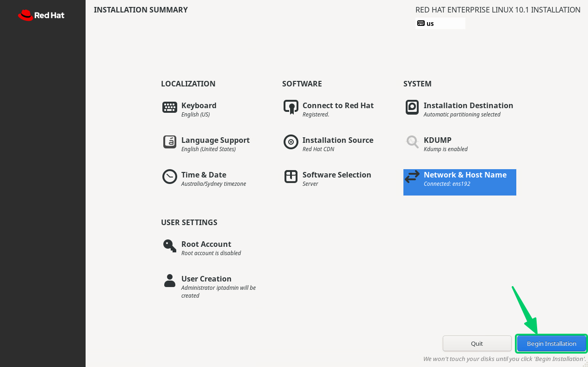Click the Time & Date clock icon

[170, 177]
